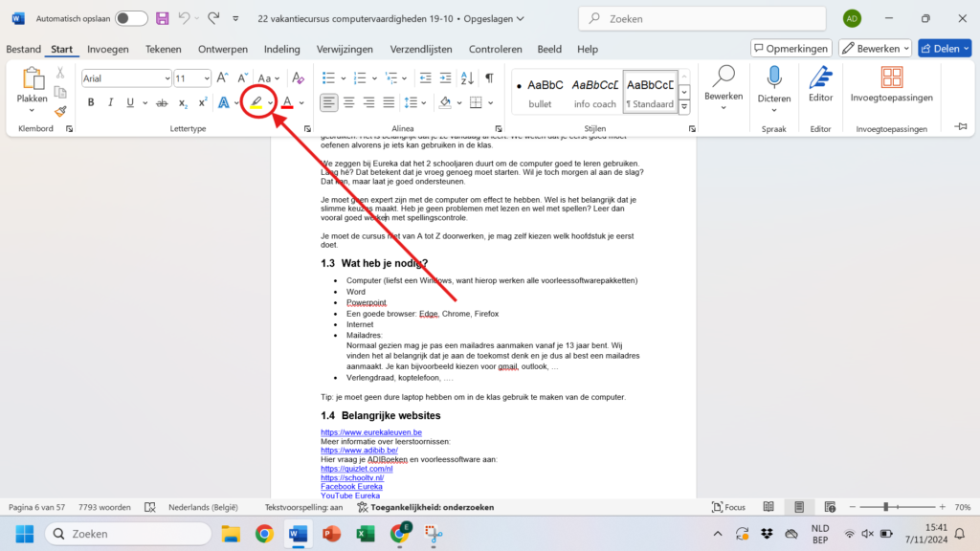
Task: Click the Clear All Formatting icon
Action: pos(298,78)
